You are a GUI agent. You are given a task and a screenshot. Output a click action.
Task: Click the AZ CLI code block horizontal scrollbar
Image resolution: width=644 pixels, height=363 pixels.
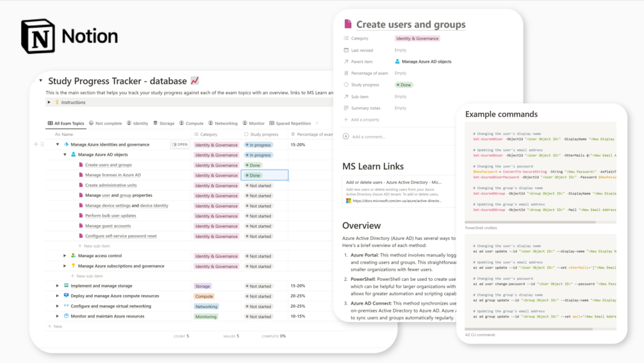pos(529,329)
